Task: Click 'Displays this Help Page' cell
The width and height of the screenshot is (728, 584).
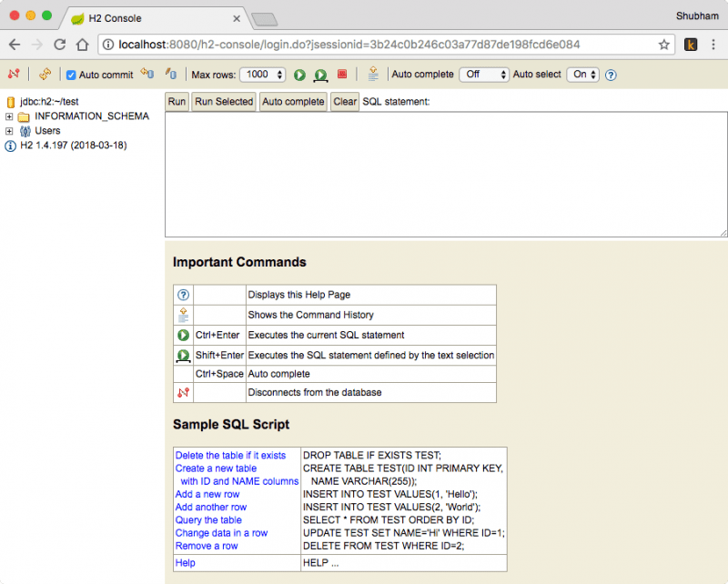Action: pos(371,295)
